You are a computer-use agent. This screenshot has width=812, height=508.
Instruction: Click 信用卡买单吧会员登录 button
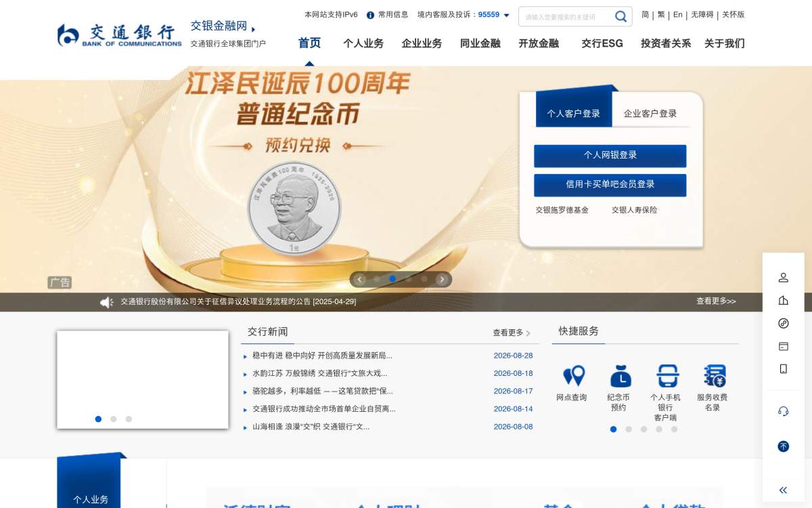[610, 185]
